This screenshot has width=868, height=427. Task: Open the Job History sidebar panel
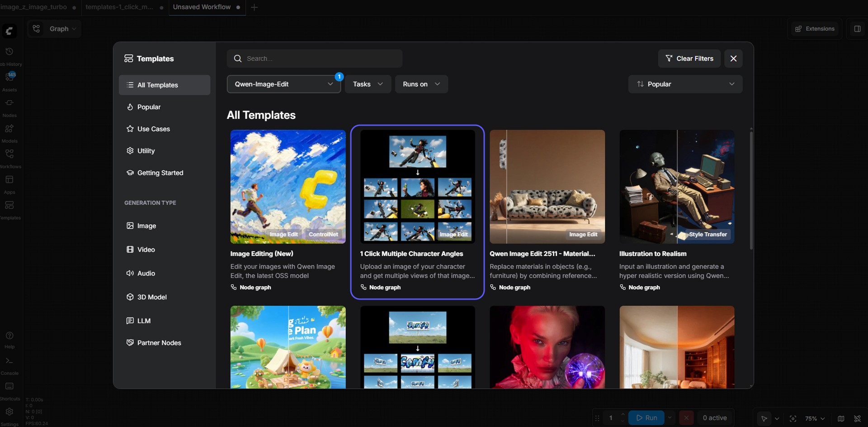click(9, 52)
